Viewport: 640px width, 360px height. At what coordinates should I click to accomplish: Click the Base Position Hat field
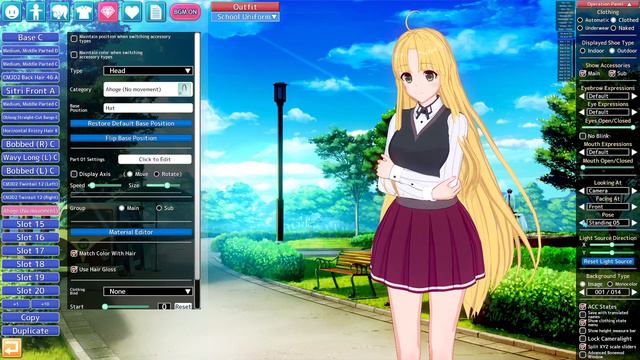tap(148, 108)
